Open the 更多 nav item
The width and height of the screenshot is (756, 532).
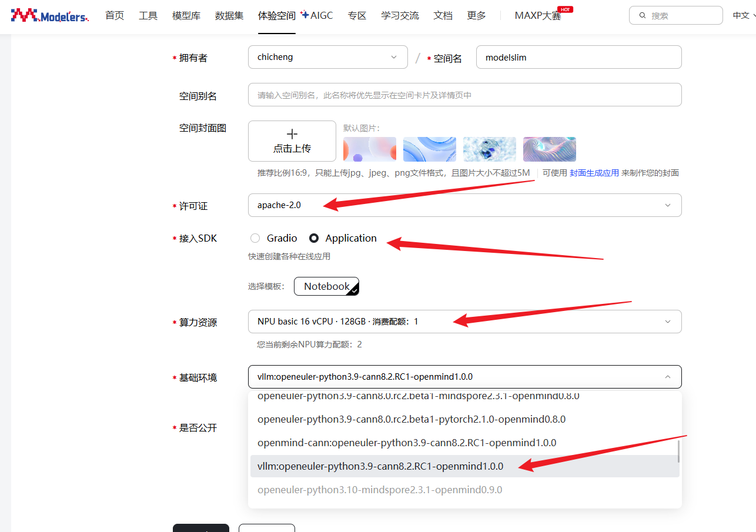tap(476, 15)
